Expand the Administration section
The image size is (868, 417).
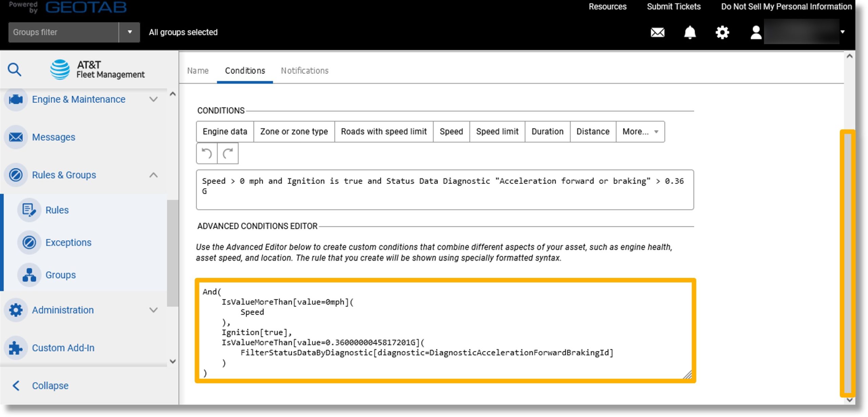(x=154, y=309)
